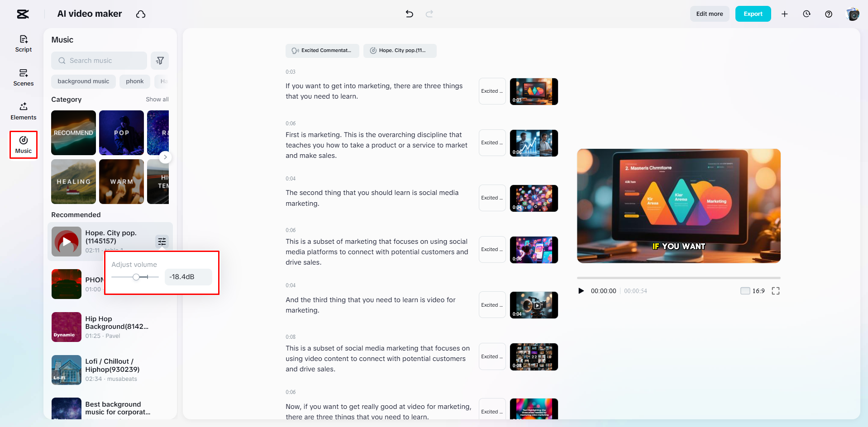Open Excited voice for 'subset of social media marketing'

click(492, 356)
